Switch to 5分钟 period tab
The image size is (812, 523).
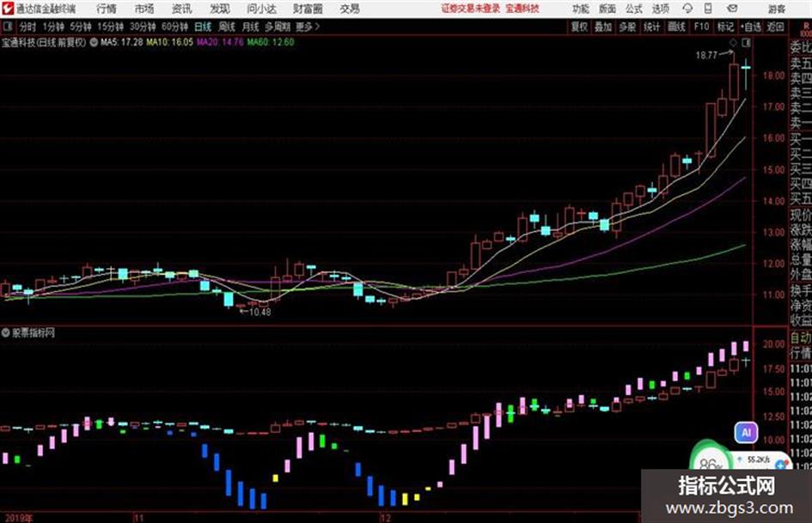(81, 27)
